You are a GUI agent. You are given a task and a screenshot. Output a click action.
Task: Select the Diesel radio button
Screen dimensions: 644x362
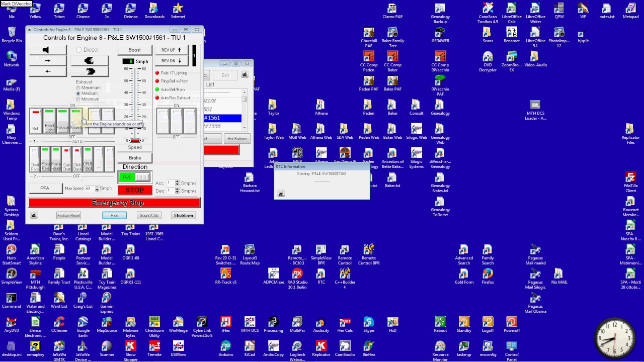click(87, 50)
